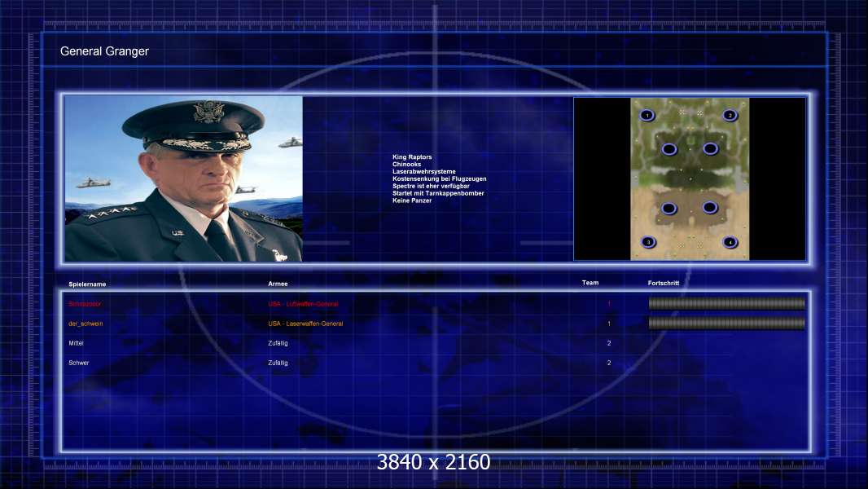Viewport: 868px width, 489px height.
Task: Click the 'Laserabwehrsysteme' feature line
Action: (x=424, y=172)
